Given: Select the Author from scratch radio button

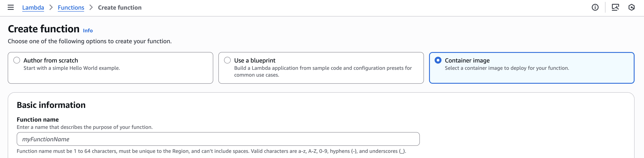Looking at the screenshot, I should point(17,60).
